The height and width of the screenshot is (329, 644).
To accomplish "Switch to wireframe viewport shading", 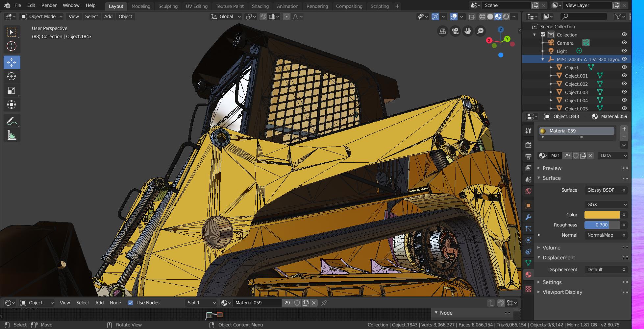I will tap(482, 16).
